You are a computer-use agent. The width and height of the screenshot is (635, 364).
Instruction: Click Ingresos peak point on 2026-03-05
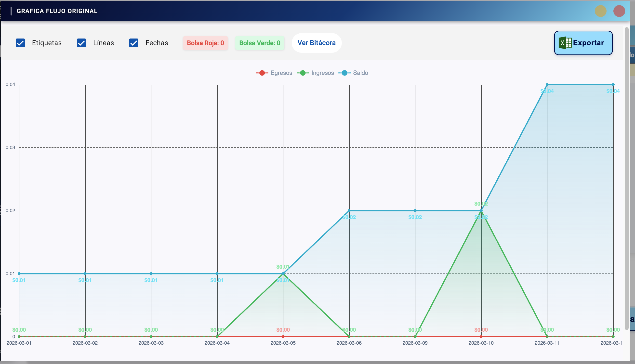[283, 274]
